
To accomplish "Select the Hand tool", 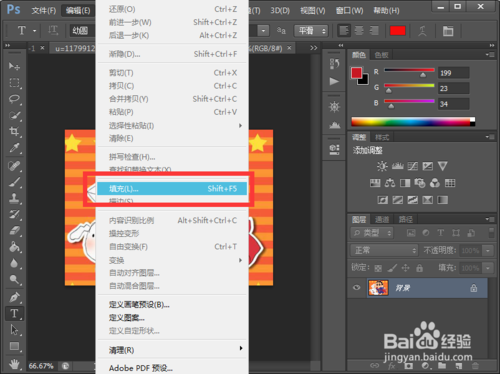I will (x=14, y=364).
